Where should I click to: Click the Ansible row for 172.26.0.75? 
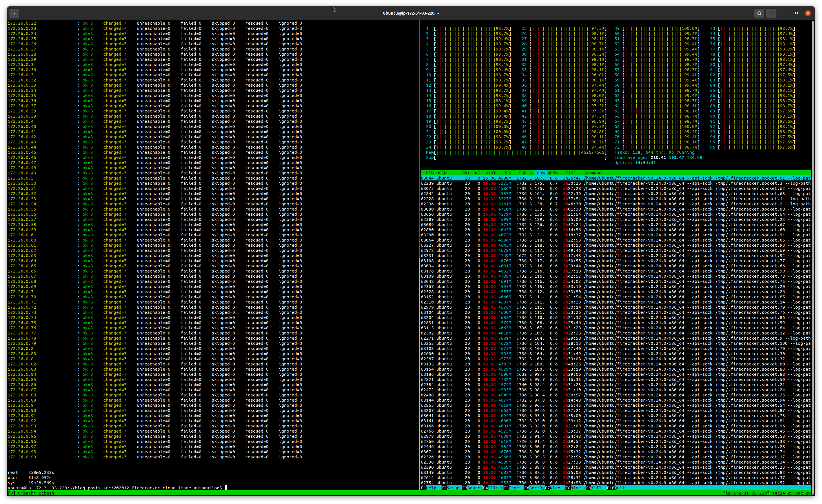point(155,322)
